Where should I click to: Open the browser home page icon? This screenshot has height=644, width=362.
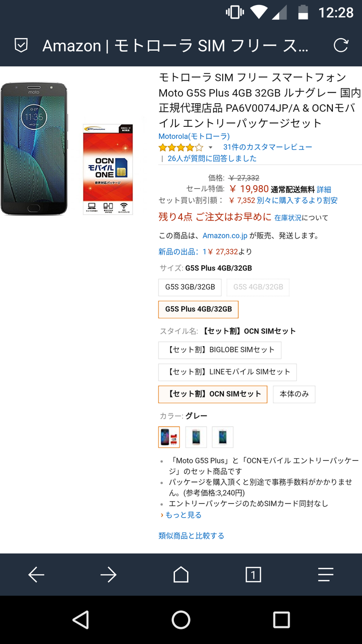click(181, 574)
